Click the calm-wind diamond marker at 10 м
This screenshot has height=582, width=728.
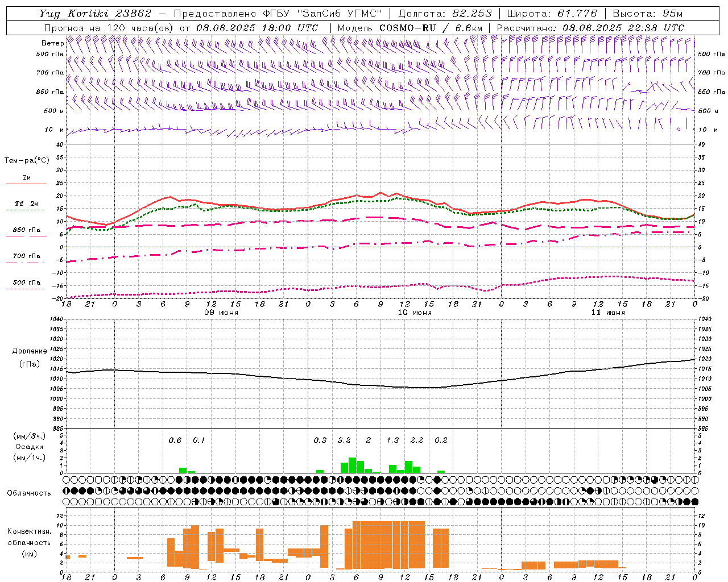(679, 130)
